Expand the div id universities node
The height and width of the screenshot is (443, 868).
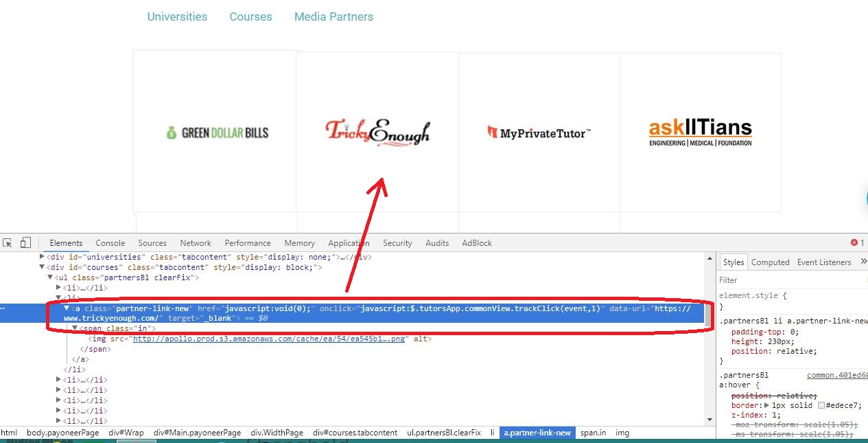(x=43, y=257)
